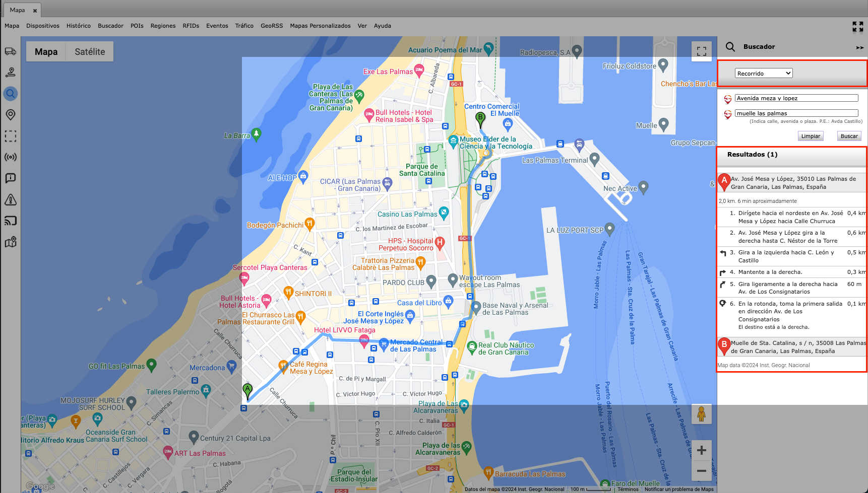The height and width of the screenshot is (493, 868).
Task: Click green marker B on the map
Action: coord(480,120)
